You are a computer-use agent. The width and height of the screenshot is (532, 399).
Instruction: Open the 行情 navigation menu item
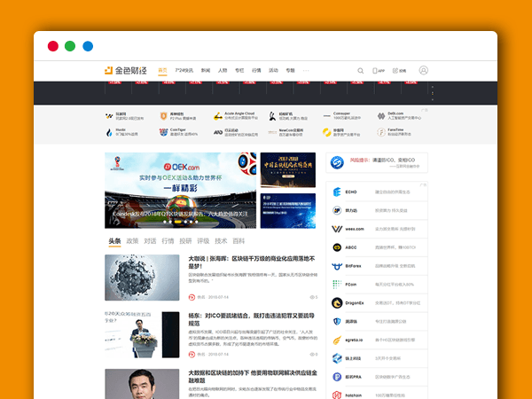click(256, 70)
